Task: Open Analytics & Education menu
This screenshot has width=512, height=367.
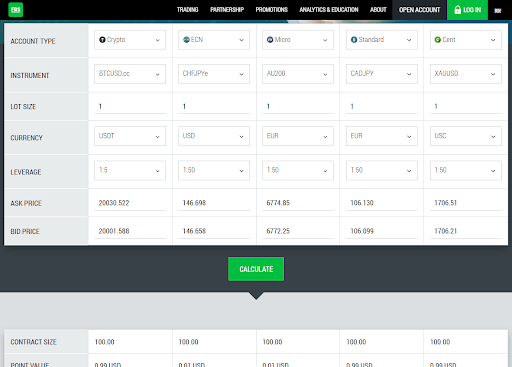Action: [x=329, y=10]
